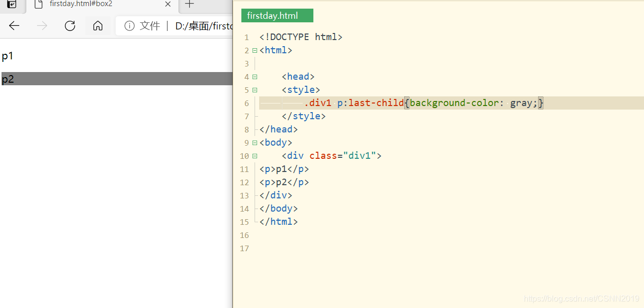Click line number 17 in the gutter
644x308 pixels.
[x=244, y=249]
